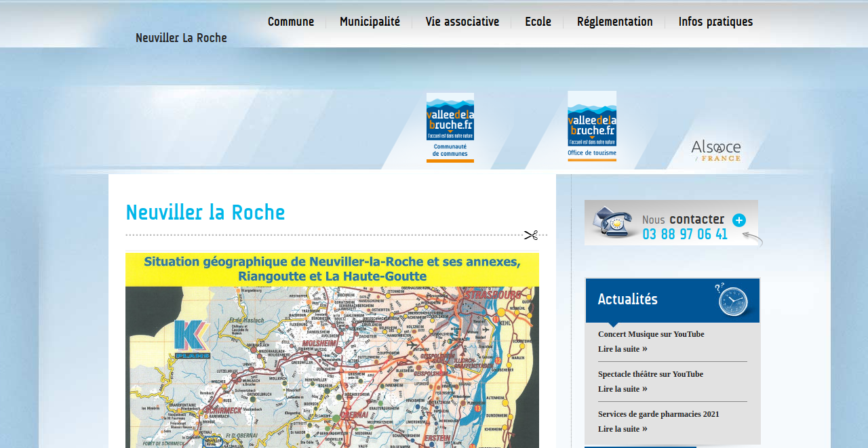The height and width of the screenshot is (448, 868).
Task: Open the Municipalité menu
Action: pyautogui.click(x=370, y=22)
